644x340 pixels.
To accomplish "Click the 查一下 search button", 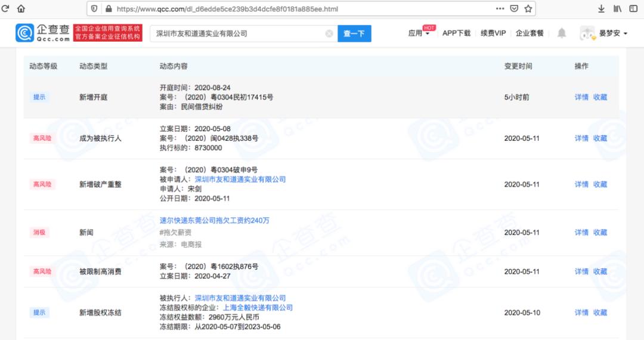I will pyautogui.click(x=354, y=33).
